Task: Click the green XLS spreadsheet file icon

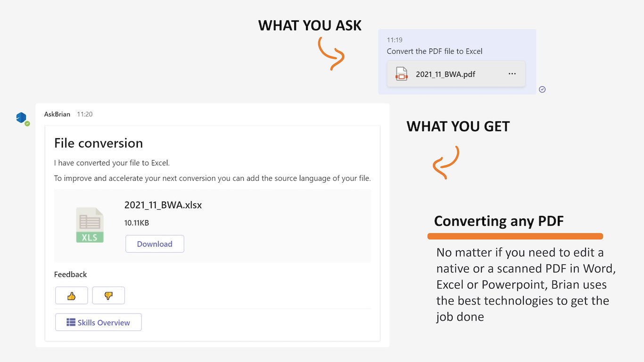Action: tap(90, 225)
